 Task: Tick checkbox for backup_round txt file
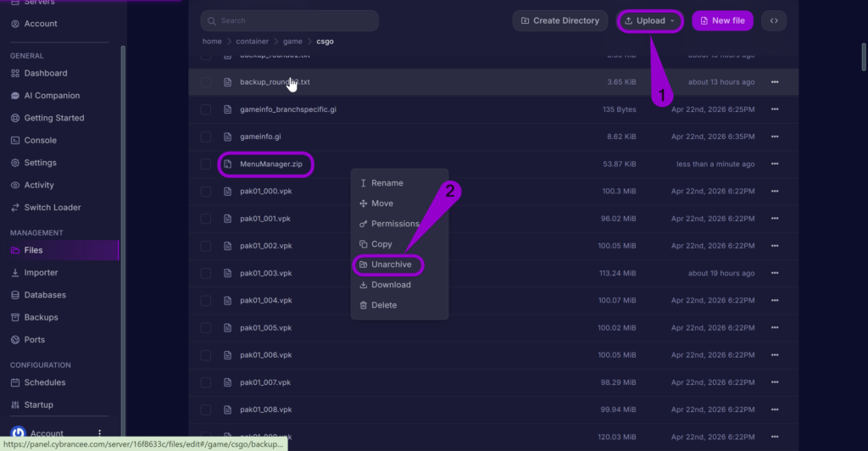coord(205,82)
